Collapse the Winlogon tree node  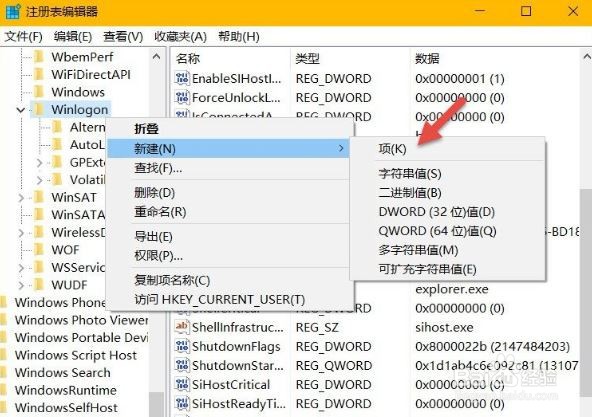click(21, 110)
